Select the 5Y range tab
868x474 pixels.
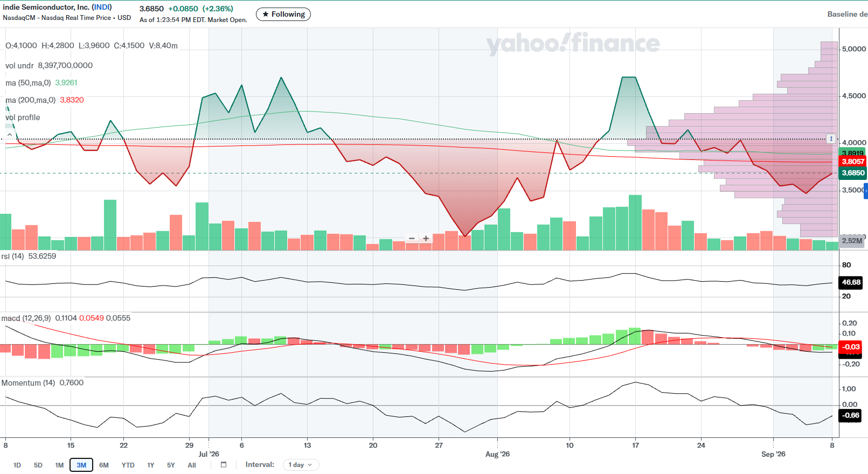pos(171,465)
